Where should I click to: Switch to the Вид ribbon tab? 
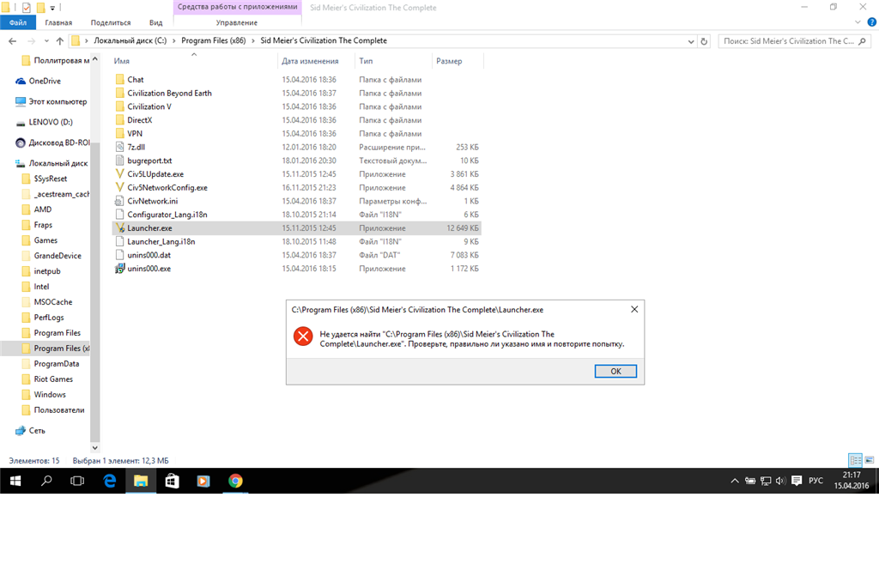coord(156,22)
